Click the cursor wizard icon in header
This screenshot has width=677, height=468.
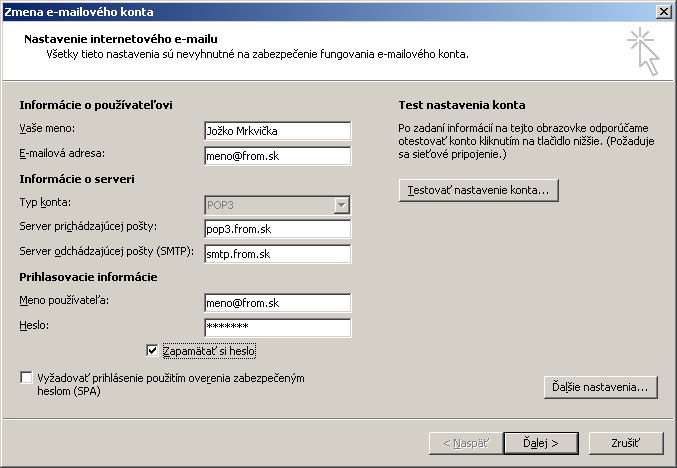coord(643,52)
